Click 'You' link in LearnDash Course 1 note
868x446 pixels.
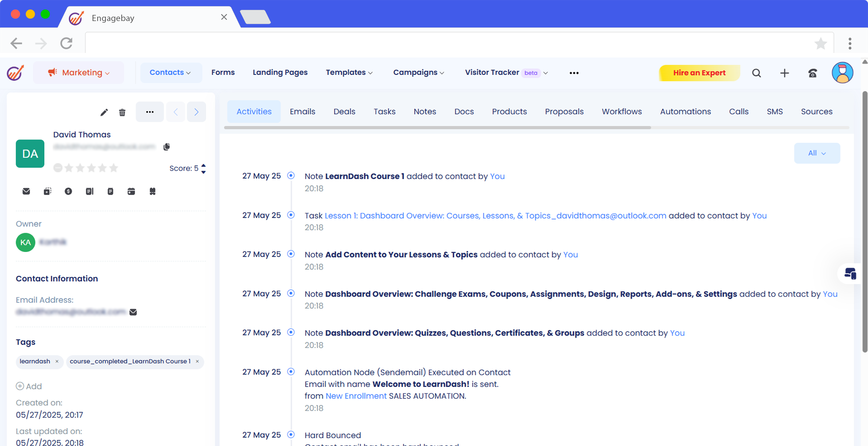tap(497, 176)
